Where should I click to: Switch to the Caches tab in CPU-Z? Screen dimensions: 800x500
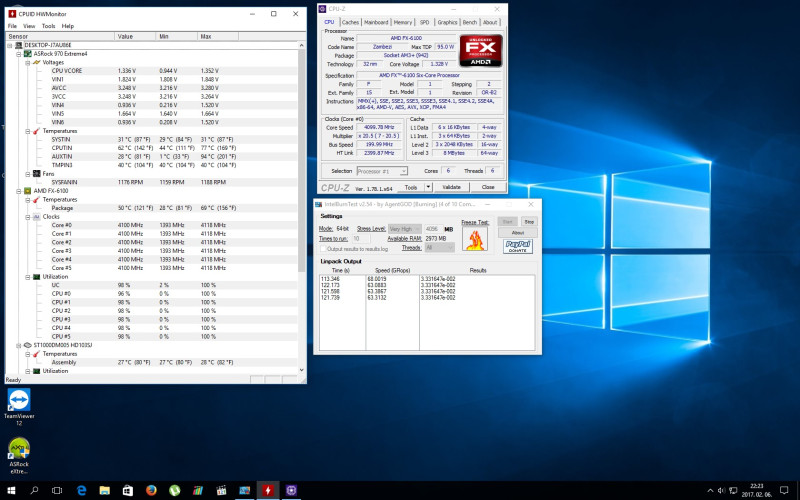(351, 22)
